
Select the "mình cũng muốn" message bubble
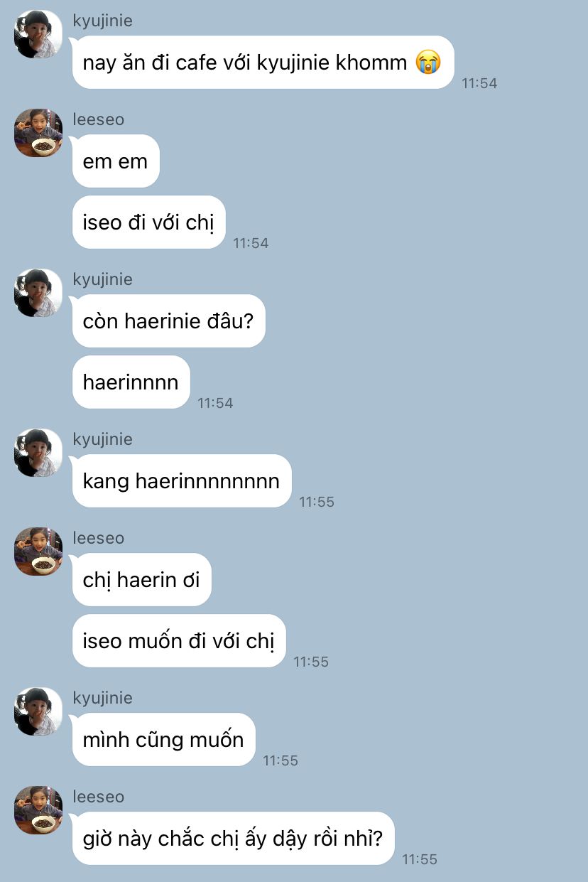coord(163,740)
